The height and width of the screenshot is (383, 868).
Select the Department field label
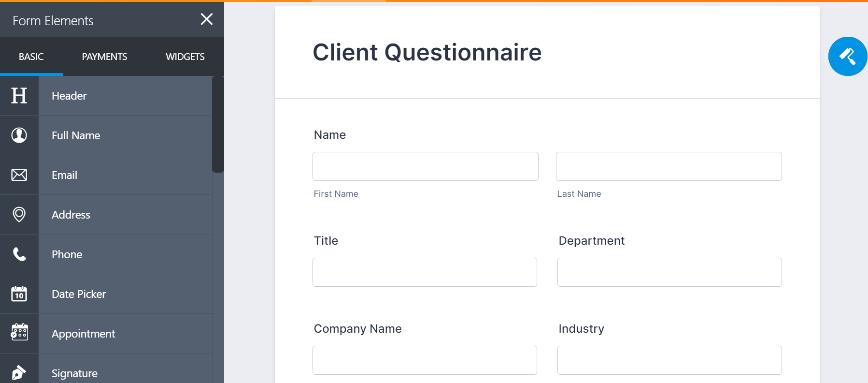592,241
